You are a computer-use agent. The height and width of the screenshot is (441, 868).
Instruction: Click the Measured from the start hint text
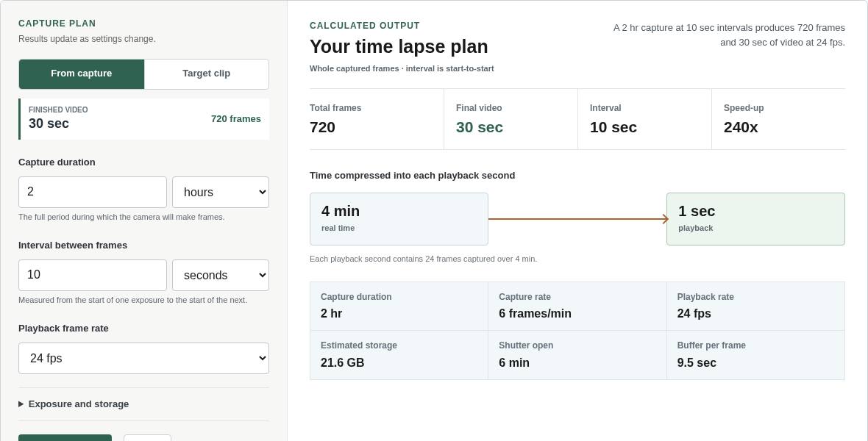point(133,300)
